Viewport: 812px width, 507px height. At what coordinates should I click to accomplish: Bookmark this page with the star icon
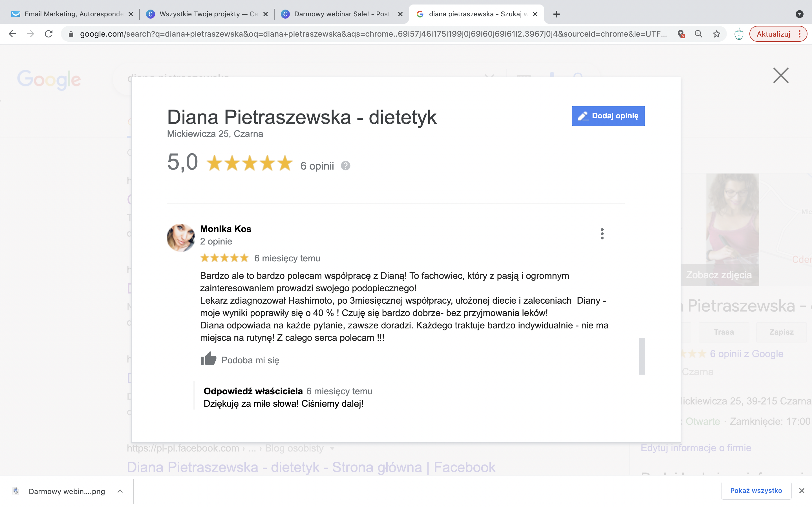tap(716, 34)
